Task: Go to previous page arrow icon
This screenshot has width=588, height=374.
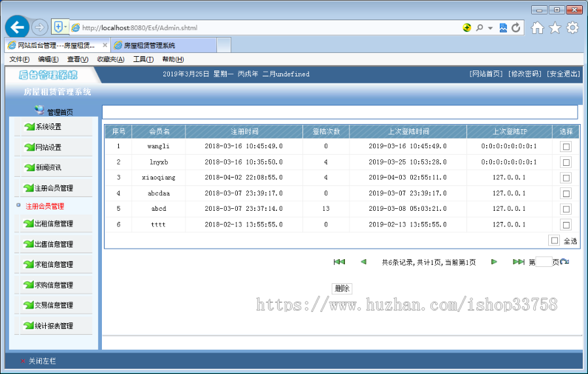Action: (x=363, y=262)
